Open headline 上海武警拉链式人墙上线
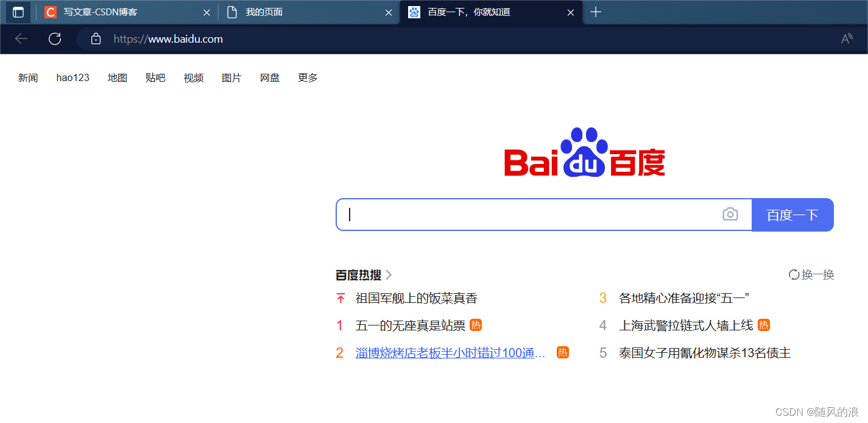This screenshot has width=868, height=423. (686, 325)
